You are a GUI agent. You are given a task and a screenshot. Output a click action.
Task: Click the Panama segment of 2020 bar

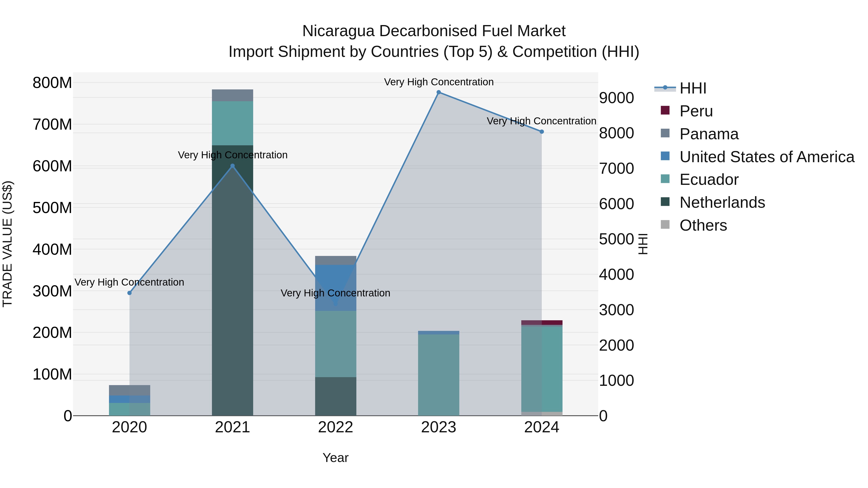[x=129, y=390]
